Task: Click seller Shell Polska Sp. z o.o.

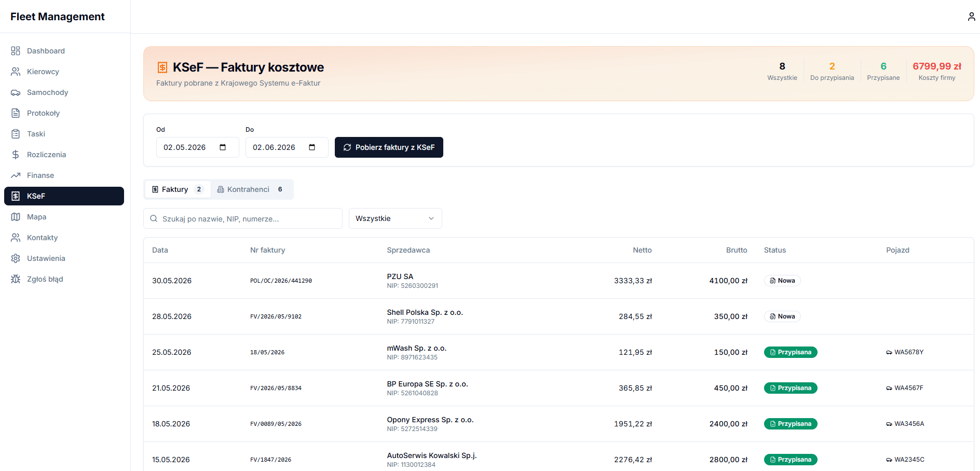Action: 425,312
